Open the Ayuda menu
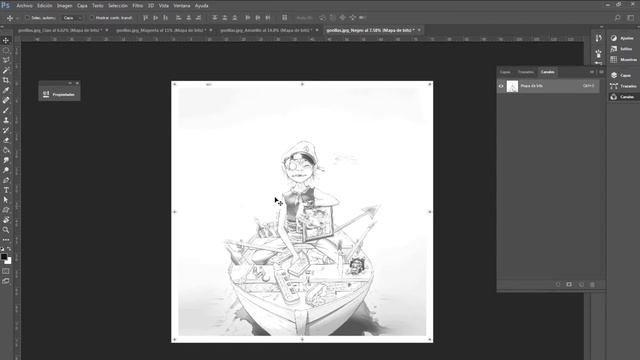The image size is (640, 360). tap(202, 6)
